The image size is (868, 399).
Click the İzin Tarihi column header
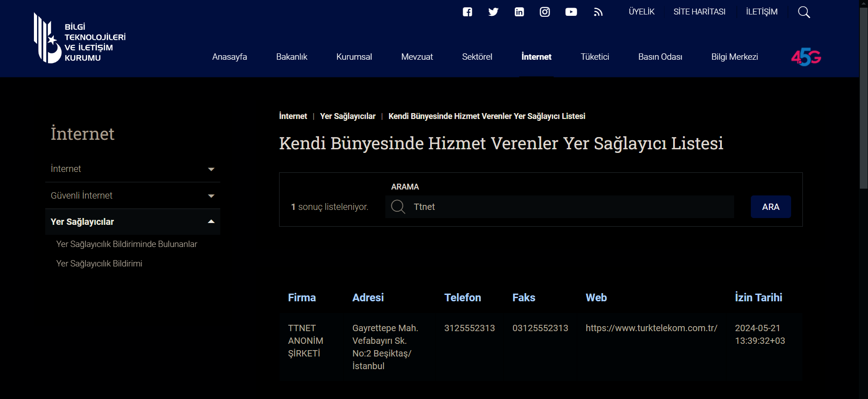[x=759, y=298]
